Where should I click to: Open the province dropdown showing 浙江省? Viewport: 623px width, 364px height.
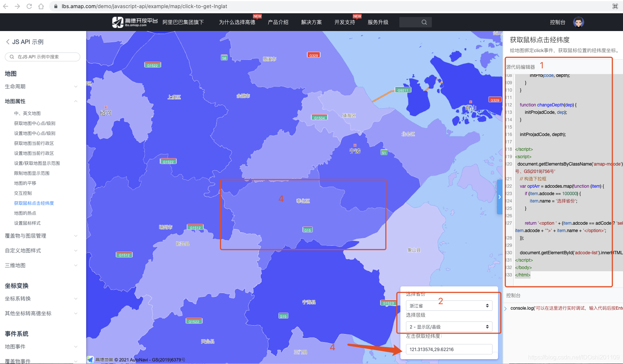coord(449,306)
